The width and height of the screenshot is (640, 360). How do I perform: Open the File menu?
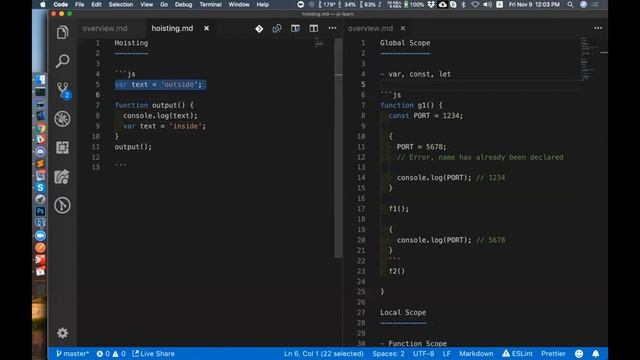pos(80,4)
